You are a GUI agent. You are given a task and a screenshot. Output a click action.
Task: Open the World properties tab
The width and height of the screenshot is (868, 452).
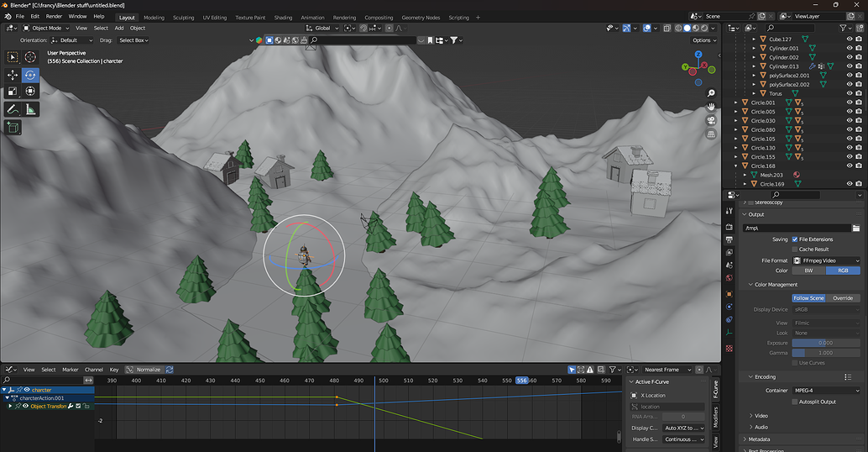(x=729, y=278)
